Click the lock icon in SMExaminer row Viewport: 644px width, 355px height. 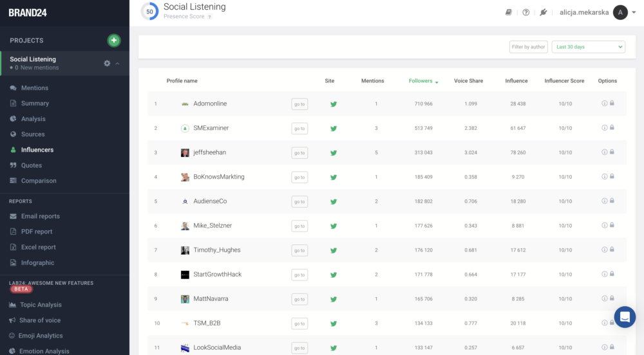click(612, 127)
